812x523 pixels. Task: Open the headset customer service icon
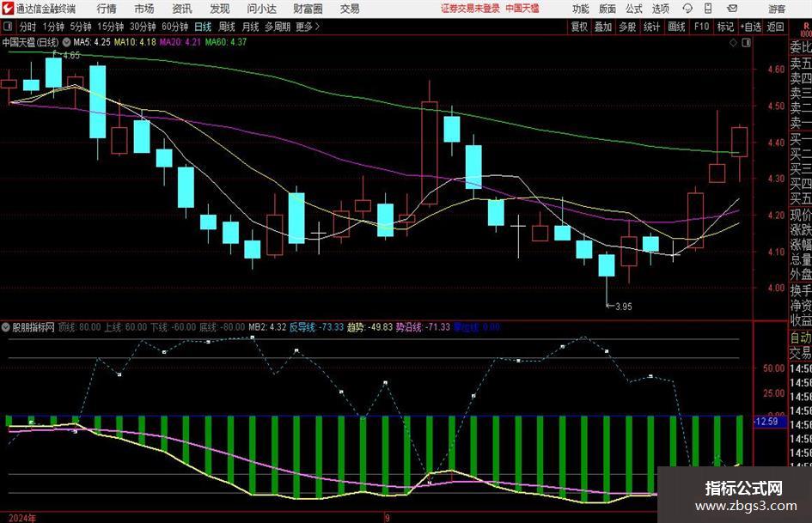click(x=687, y=9)
